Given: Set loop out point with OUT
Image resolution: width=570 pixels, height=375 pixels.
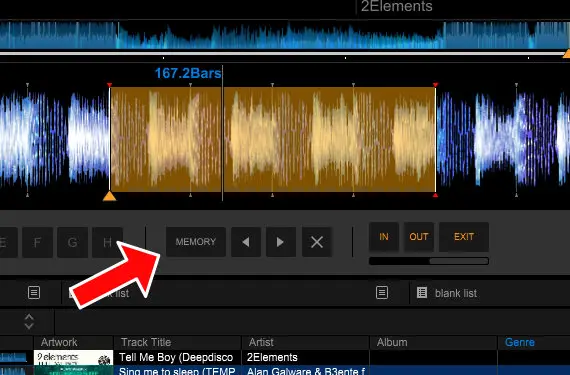Looking at the screenshot, I should point(419,237).
